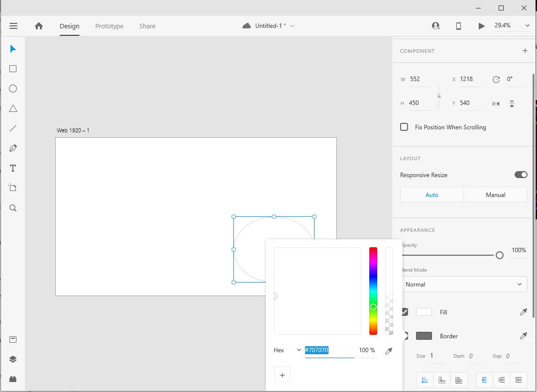Go to the Home screen
The width and height of the screenshot is (537, 392).
pos(39,26)
